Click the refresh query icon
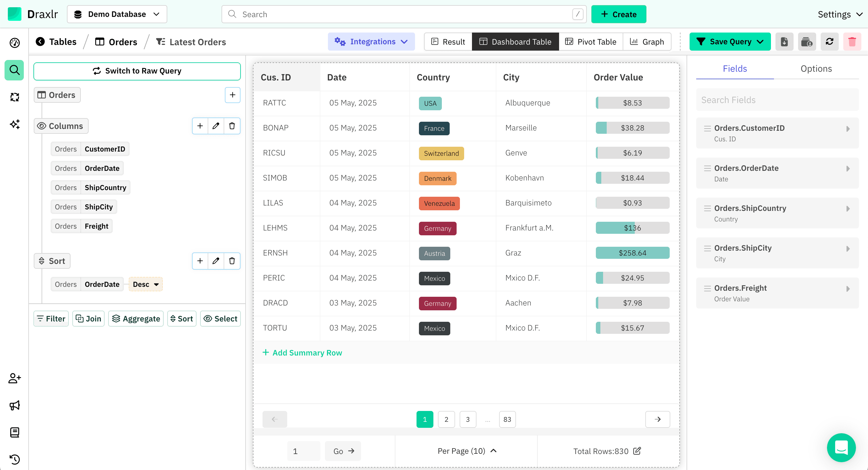The width and height of the screenshot is (868, 470). [829, 42]
